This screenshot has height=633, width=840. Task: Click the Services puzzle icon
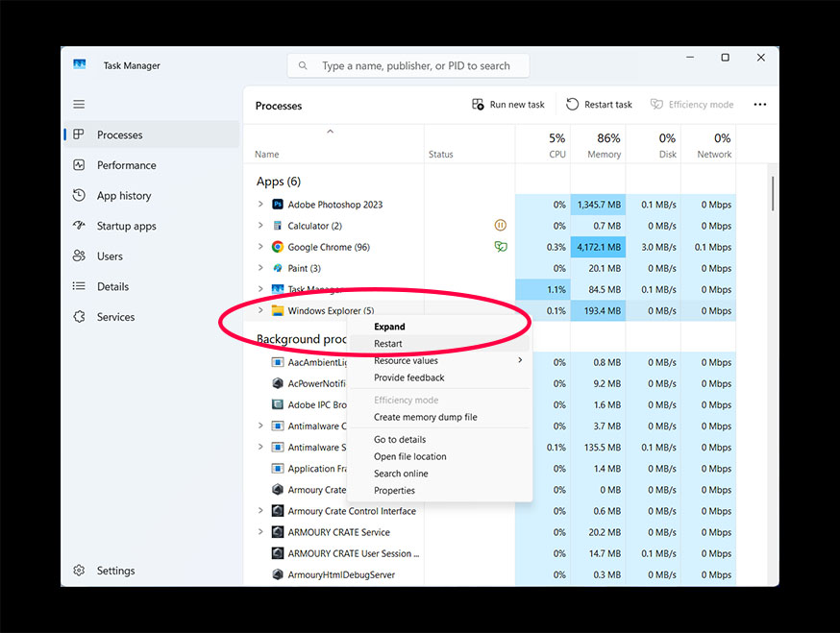coord(79,317)
